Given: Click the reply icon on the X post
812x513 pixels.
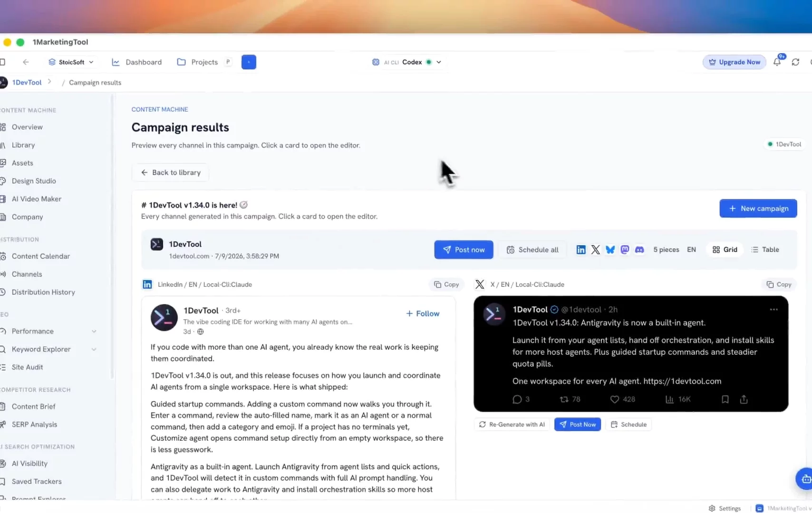Looking at the screenshot, I should (517, 399).
